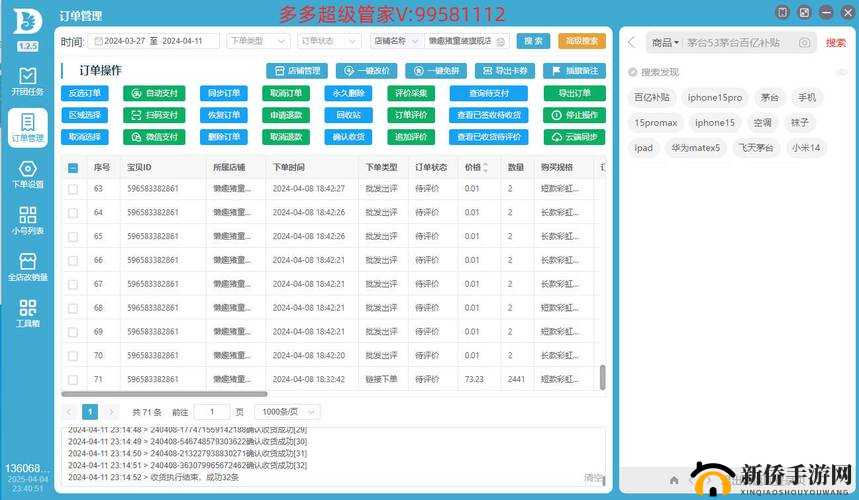859x500 pixels.
Task: Click the app logo above version 1.2.5
Action: [x=27, y=22]
